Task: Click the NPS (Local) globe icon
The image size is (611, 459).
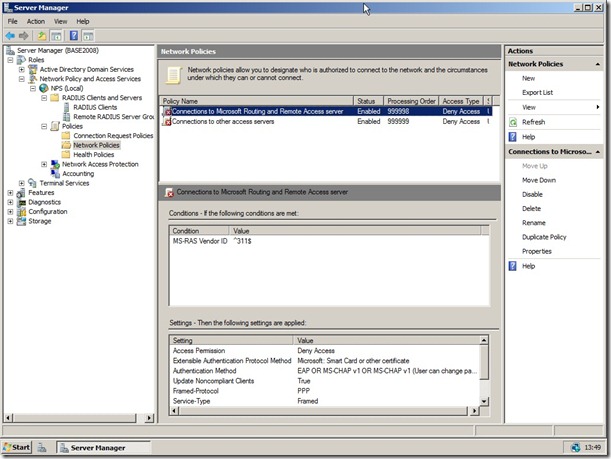Action: [44, 88]
